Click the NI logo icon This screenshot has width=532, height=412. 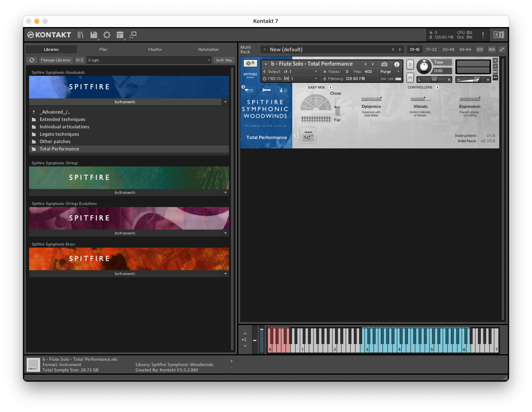point(498,35)
